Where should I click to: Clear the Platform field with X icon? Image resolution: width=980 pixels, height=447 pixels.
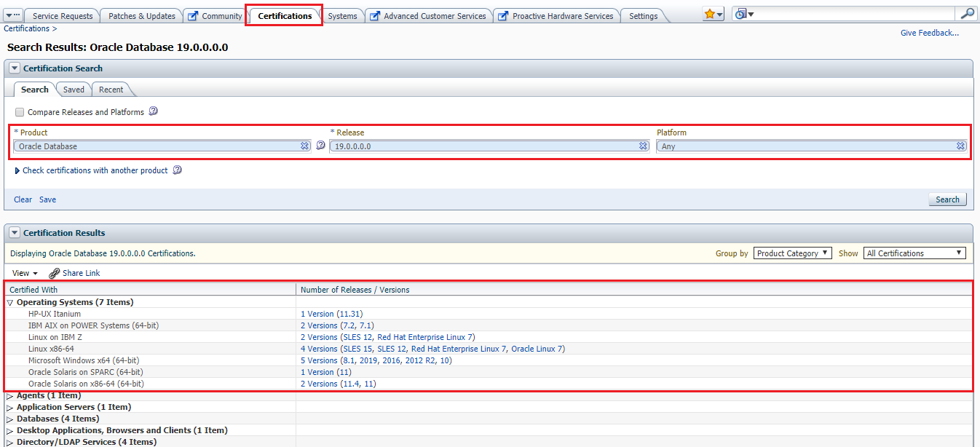(961, 146)
